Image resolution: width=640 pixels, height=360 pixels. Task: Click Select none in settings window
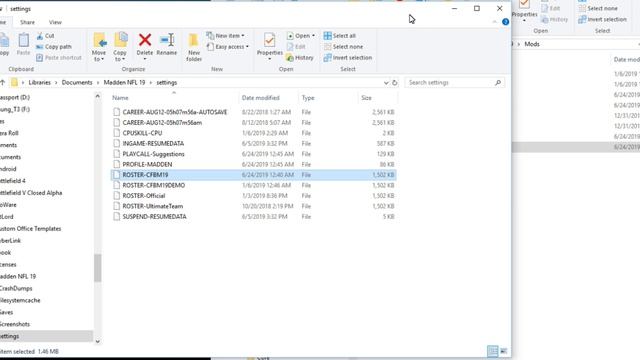(343, 47)
